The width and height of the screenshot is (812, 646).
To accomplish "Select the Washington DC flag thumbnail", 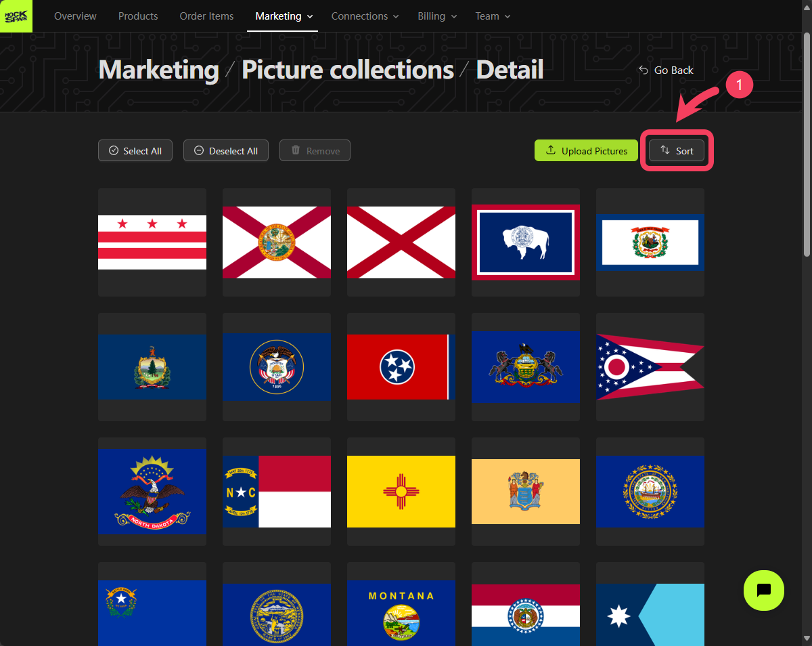I will [152, 242].
